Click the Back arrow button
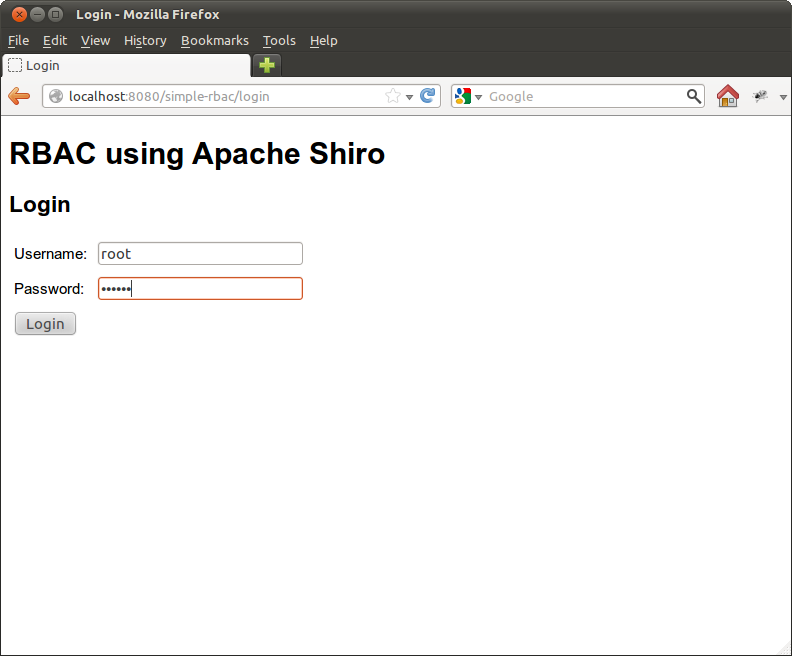Screen dimensions: 792x656 click(x=19, y=96)
